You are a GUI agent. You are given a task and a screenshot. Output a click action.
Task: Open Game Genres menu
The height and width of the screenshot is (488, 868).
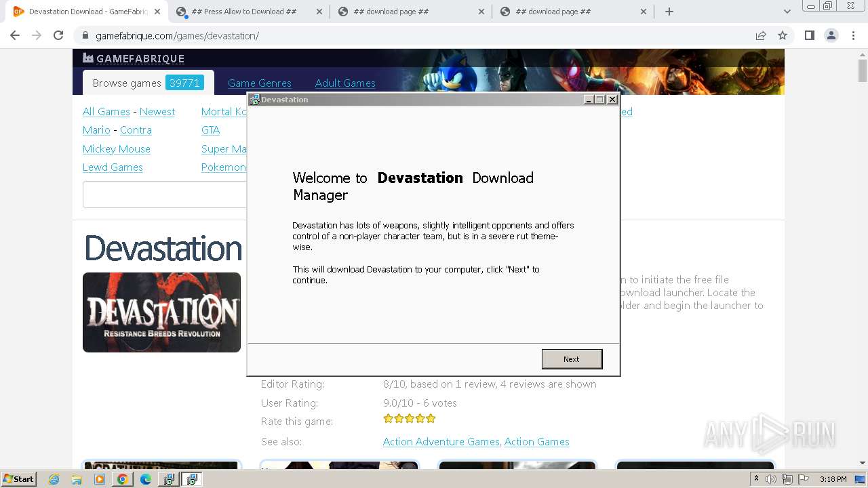(260, 83)
